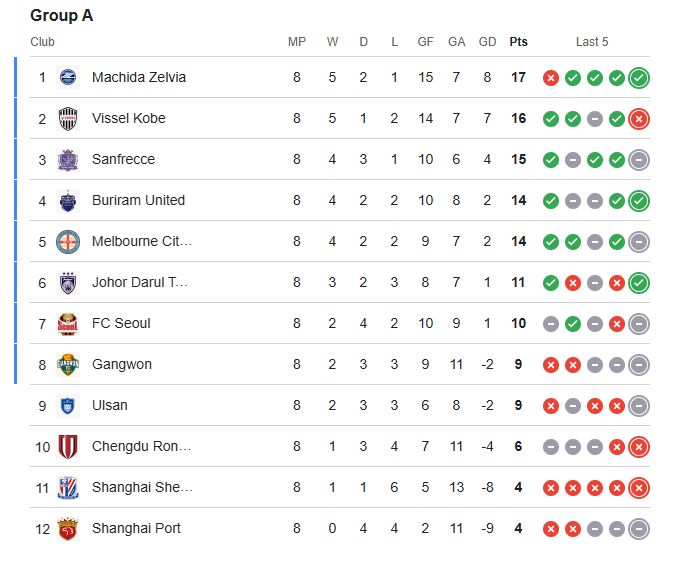Click the Ulsan blue club crest
The width and height of the screenshot is (688, 563).
68,405
